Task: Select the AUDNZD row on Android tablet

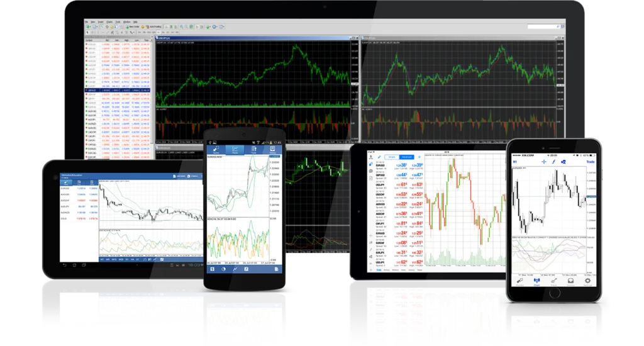Action: coord(79,213)
